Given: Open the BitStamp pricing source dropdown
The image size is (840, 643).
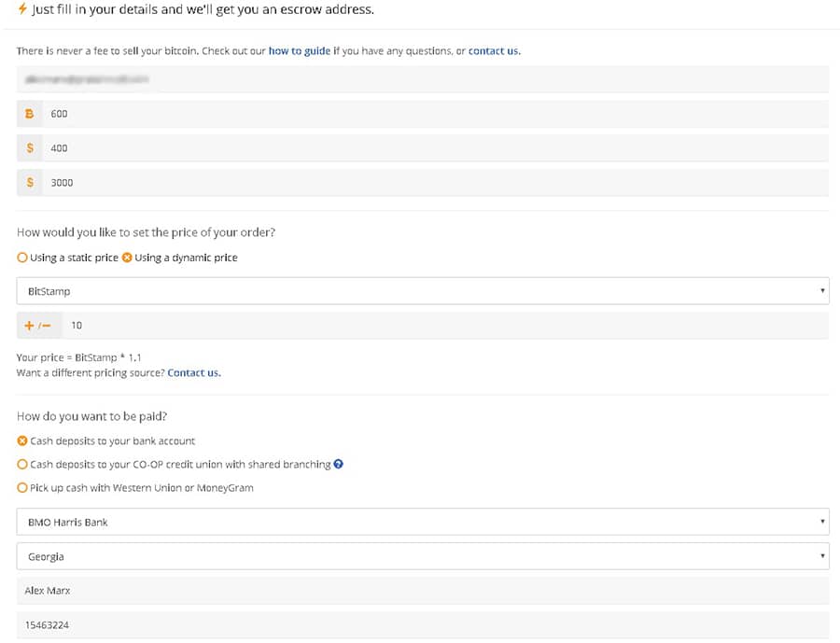Looking at the screenshot, I should pos(423,291).
